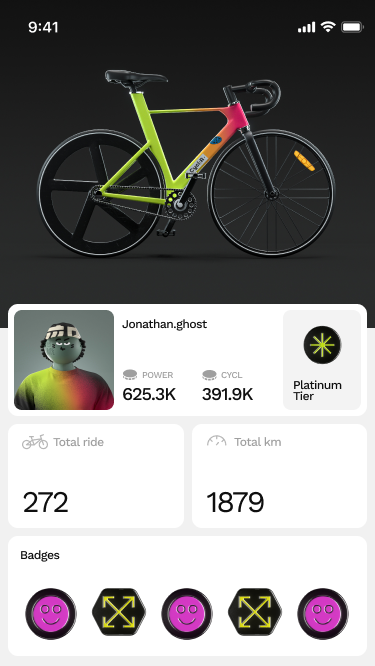Select the second yellow arrows hexagon badge
This screenshot has width=375, height=666.
(255, 612)
